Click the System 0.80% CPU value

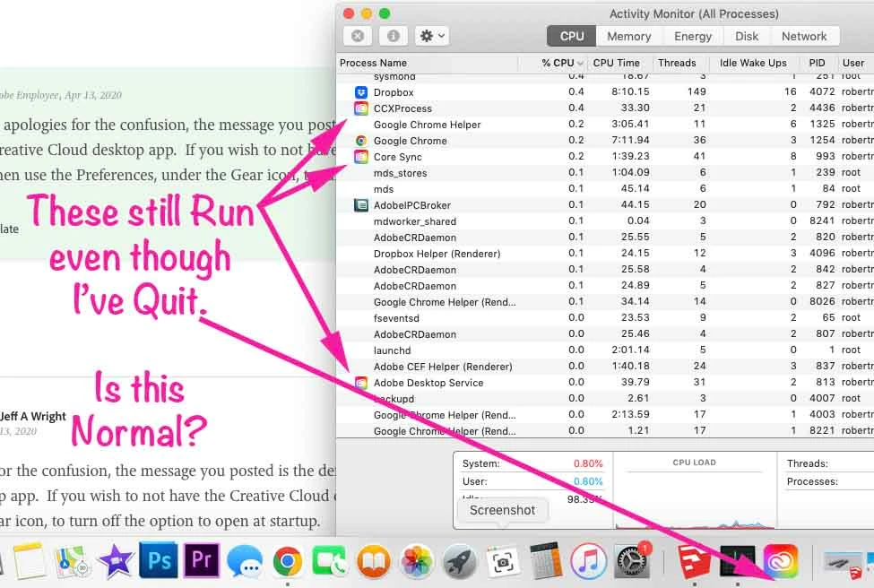click(588, 463)
